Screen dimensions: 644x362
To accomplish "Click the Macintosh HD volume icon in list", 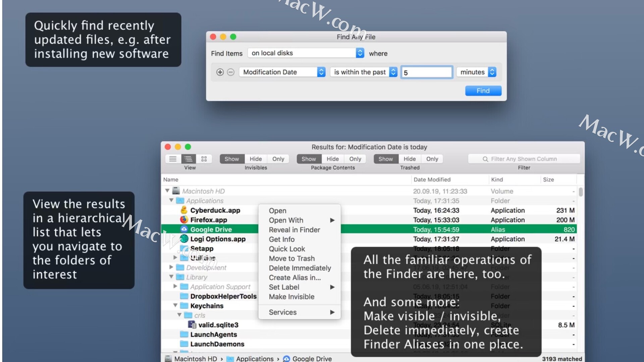I will click(x=176, y=191).
